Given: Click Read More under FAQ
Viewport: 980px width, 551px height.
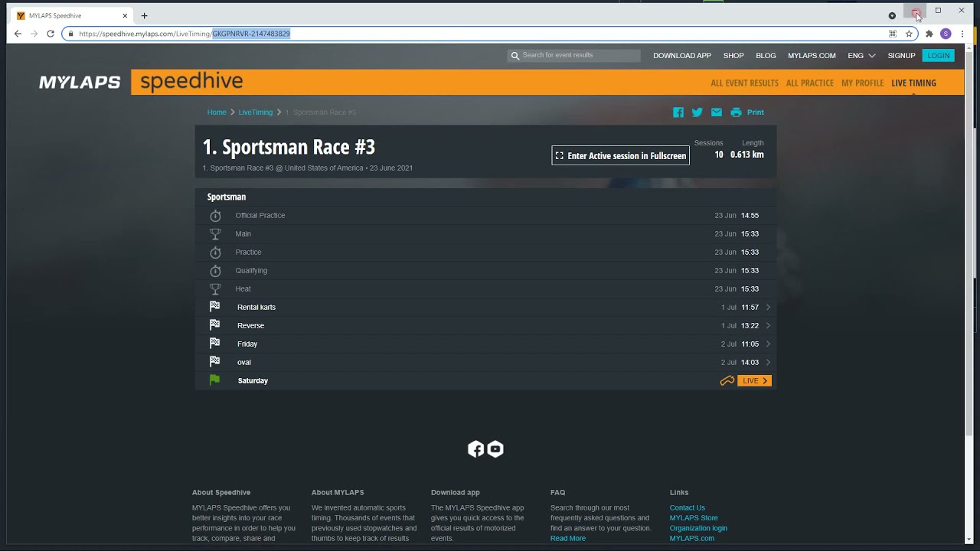Looking at the screenshot, I should click(x=568, y=539).
